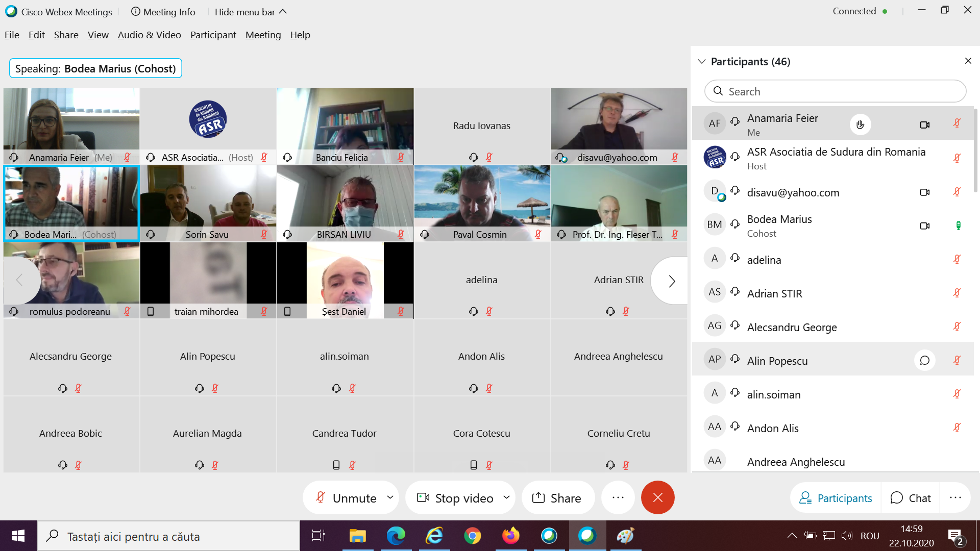The image size is (980, 551).
Task: Click camera icon next to Bodea Marius
Action: pos(924,226)
